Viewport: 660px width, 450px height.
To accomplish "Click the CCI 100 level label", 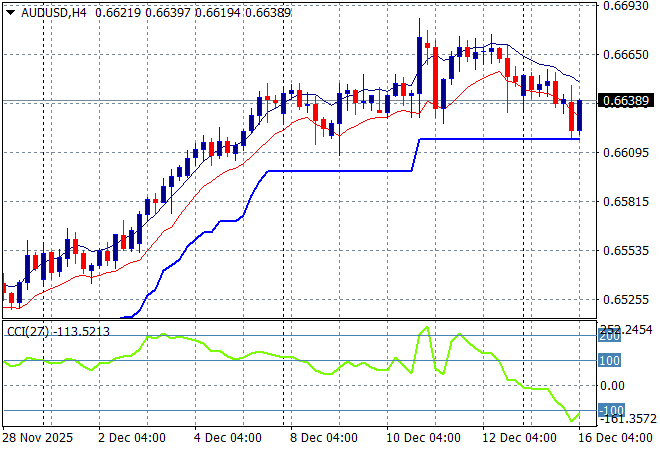I will tap(609, 361).
